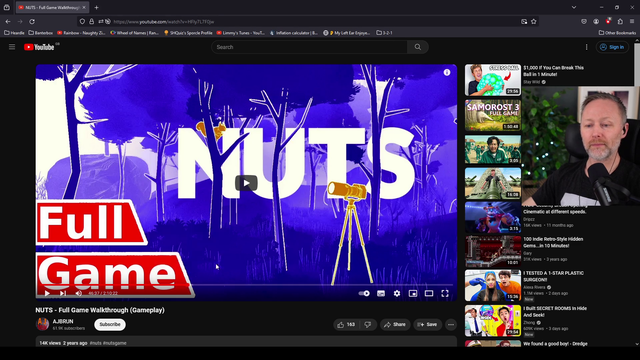Image resolution: width=640 pixels, height=360 pixels.
Task: Toggle subtitles/closed captions
Action: click(x=381, y=293)
